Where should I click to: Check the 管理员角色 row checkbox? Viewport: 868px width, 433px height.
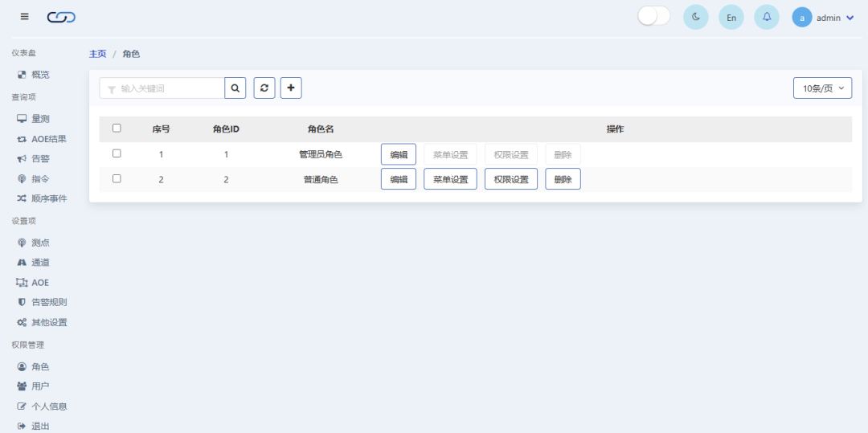point(117,153)
